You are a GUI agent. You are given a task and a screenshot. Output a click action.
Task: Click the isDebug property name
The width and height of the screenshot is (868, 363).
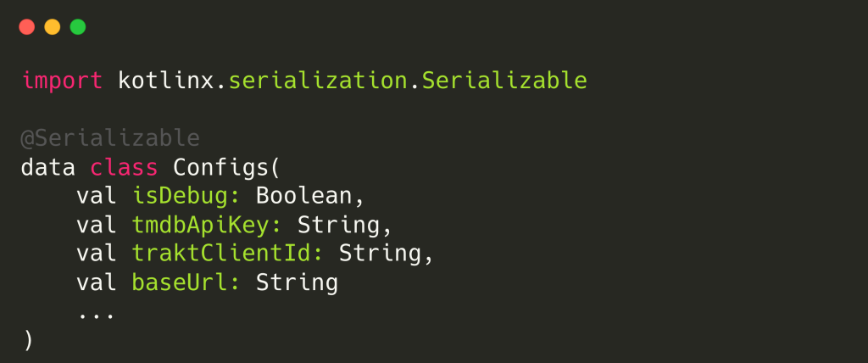pyautogui.click(x=186, y=196)
